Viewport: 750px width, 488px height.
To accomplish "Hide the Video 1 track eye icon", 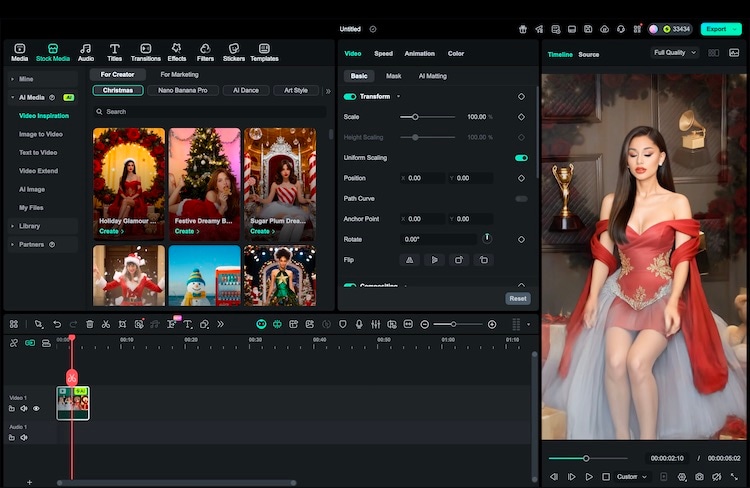I will [x=36, y=409].
